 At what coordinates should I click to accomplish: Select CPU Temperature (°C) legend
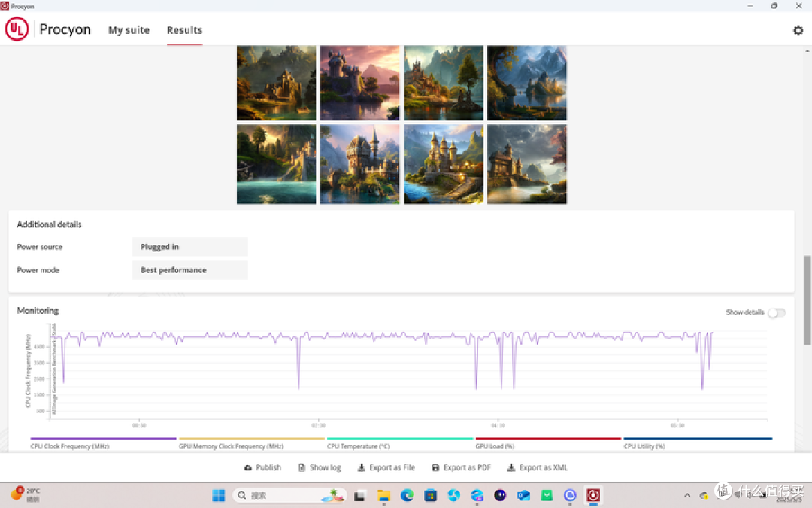point(400,443)
